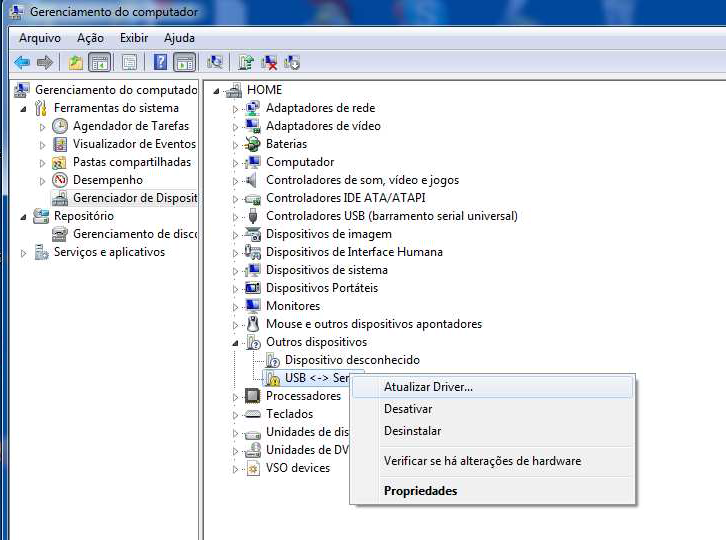Select Dispositivo desconhecido in device list
The width and height of the screenshot is (726, 540).
tap(352, 360)
